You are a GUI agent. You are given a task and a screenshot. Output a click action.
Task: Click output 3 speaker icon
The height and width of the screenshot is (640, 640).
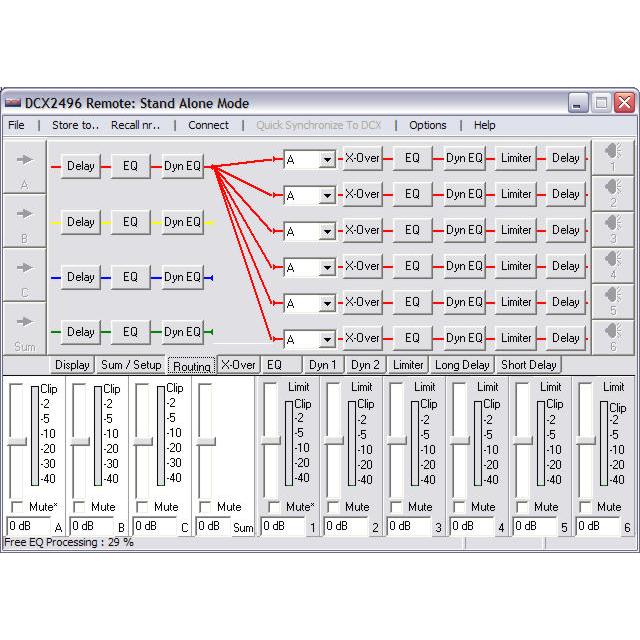tap(612, 222)
